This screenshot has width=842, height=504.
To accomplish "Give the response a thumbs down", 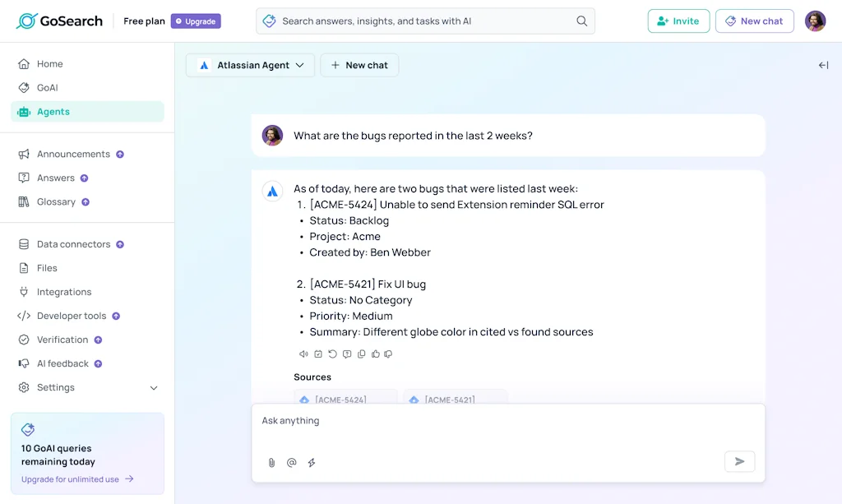I will tap(387, 354).
